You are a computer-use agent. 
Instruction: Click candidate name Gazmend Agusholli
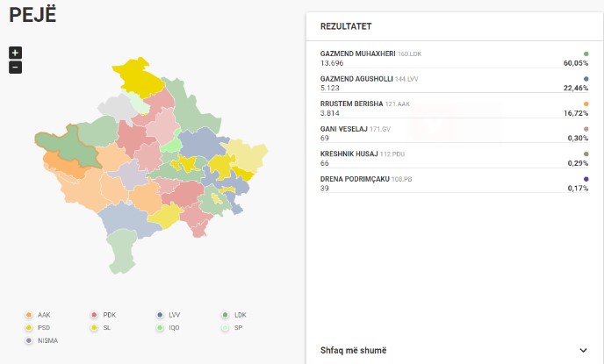(x=356, y=79)
